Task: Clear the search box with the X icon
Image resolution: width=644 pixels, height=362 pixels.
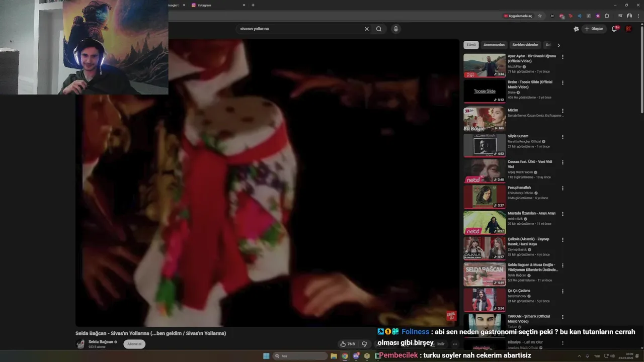Action: pos(367,29)
